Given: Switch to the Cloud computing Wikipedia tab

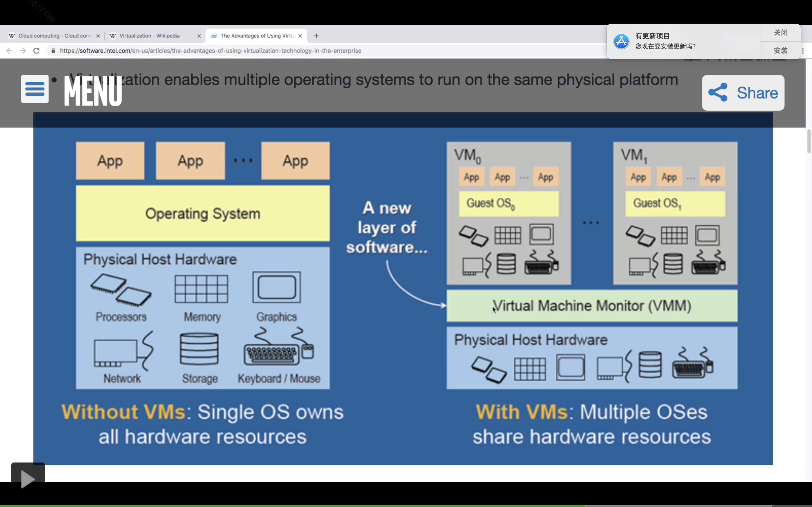Looking at the screenshot, I should [54, 36].
